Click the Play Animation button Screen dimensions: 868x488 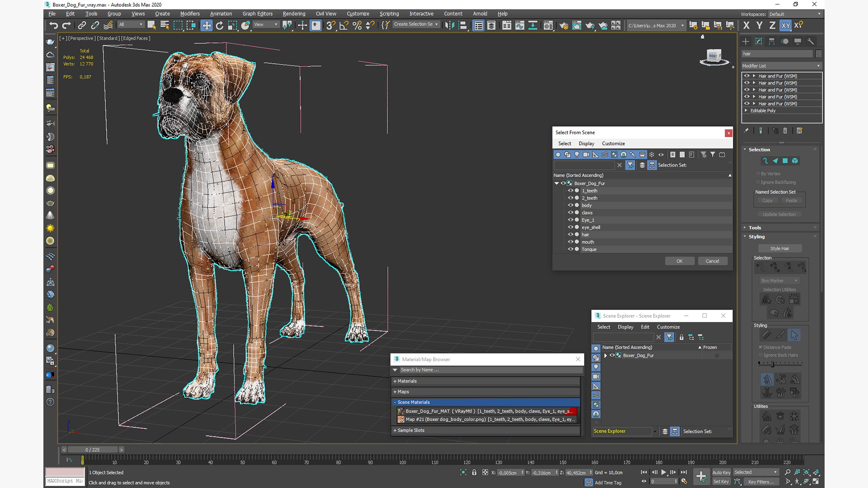(x=664, y=472)
